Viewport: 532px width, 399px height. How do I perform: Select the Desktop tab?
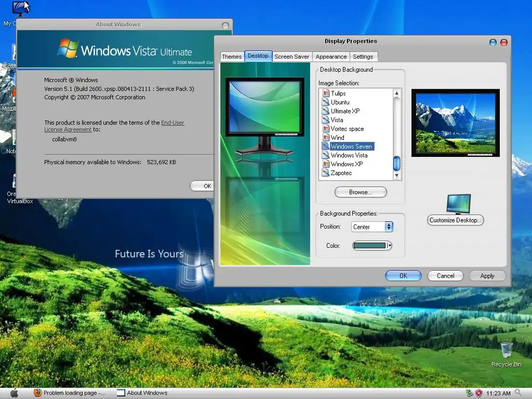[x=258, y=56]
